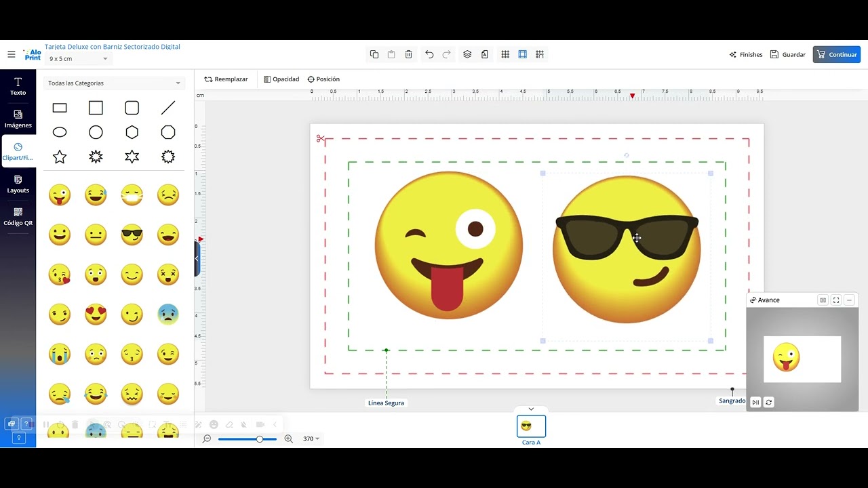
Task: Click the Reemplazar button
Action: tap(226, 79)
